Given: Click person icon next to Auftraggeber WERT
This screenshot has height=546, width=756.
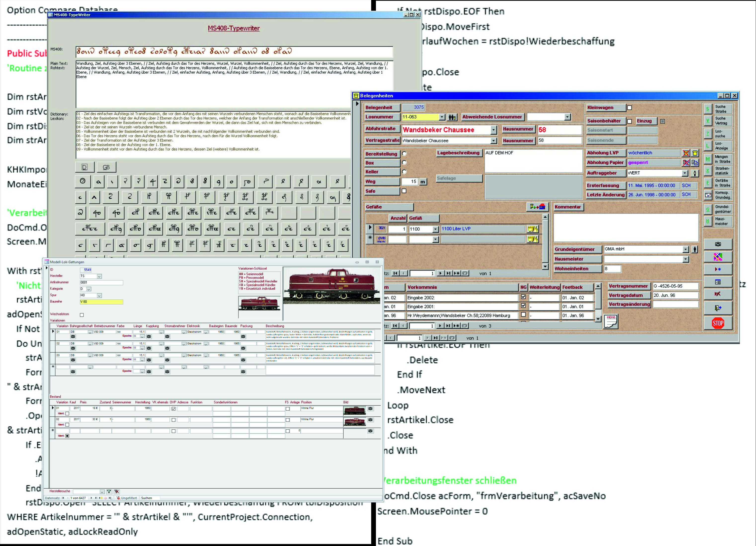Looking at the screenshot, I should [x=695, y=173].
